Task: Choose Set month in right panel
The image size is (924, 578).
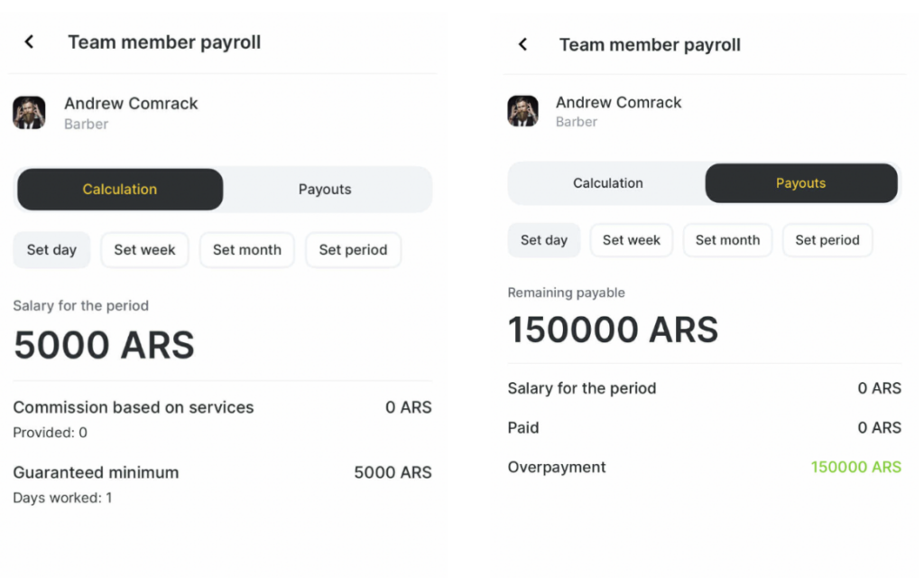Action: coord(727,240)
